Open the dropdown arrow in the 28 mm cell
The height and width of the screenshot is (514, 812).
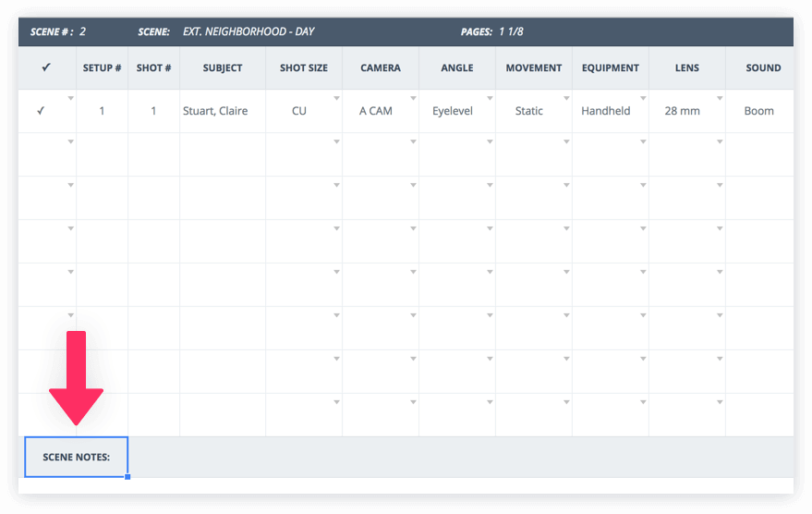(720, 98)
